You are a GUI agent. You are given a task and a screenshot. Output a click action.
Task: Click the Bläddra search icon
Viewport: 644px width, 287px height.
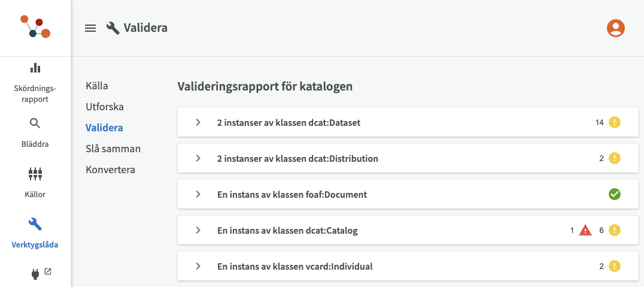pyautogui.click(x=35, y=123)
